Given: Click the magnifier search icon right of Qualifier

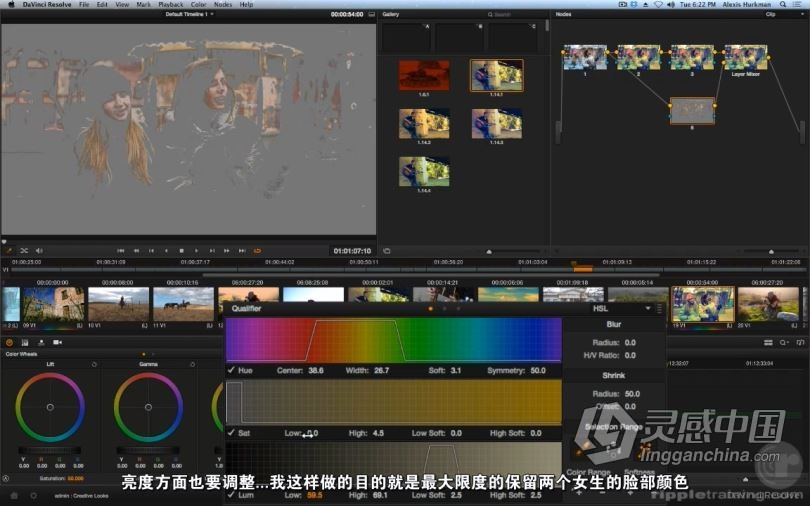Looking at the screenshot, I should click(784, 342).
